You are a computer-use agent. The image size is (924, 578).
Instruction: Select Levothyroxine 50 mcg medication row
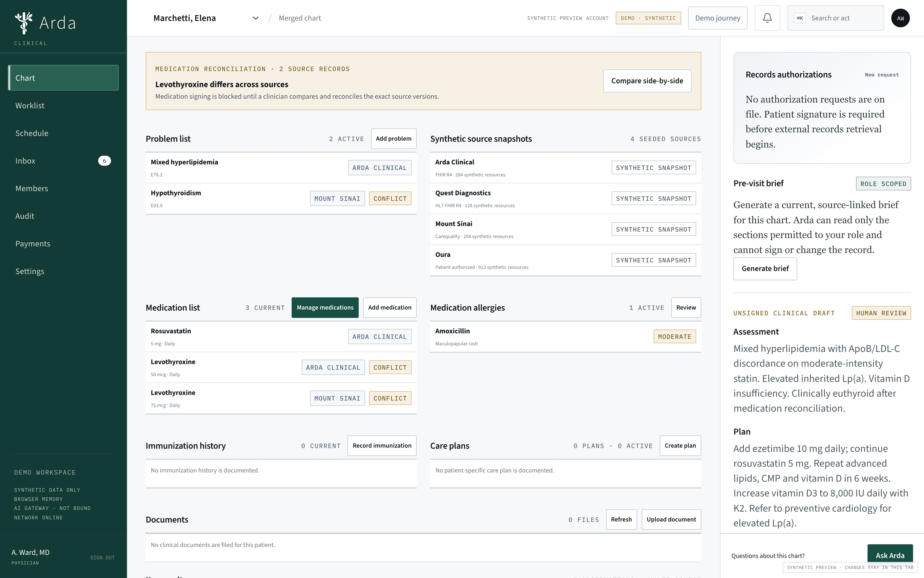281,367
